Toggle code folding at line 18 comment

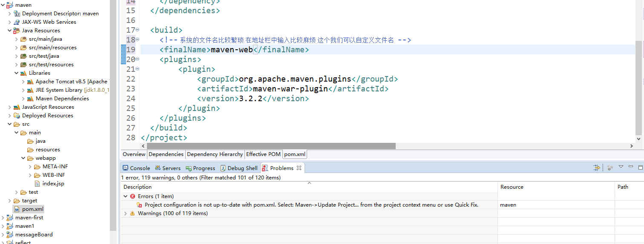point(137,40)
